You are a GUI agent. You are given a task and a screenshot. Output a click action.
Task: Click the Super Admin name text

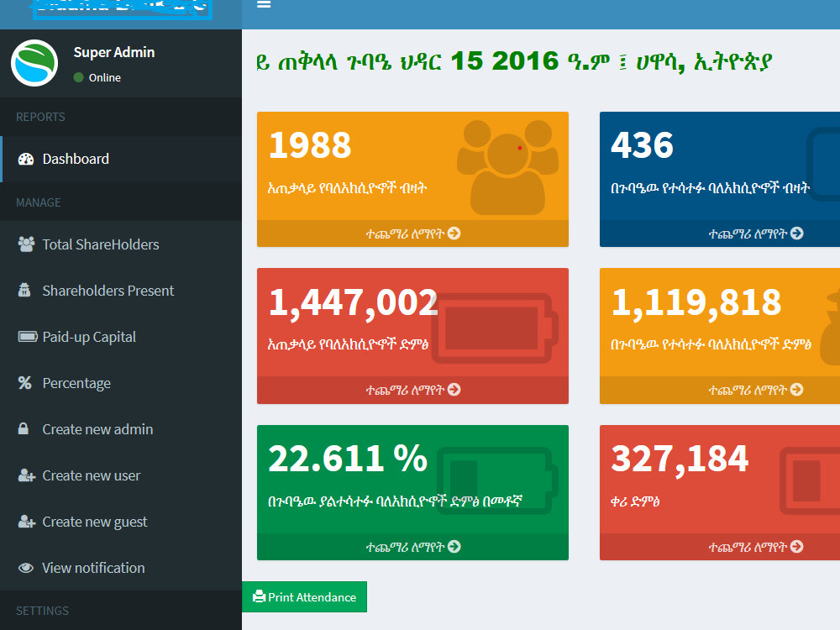coord(114,52)
